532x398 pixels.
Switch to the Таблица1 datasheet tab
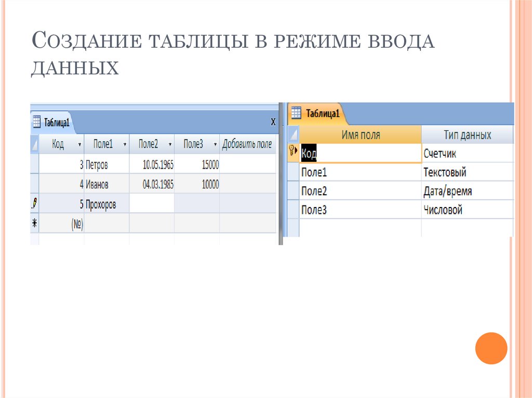pos(58,121)
